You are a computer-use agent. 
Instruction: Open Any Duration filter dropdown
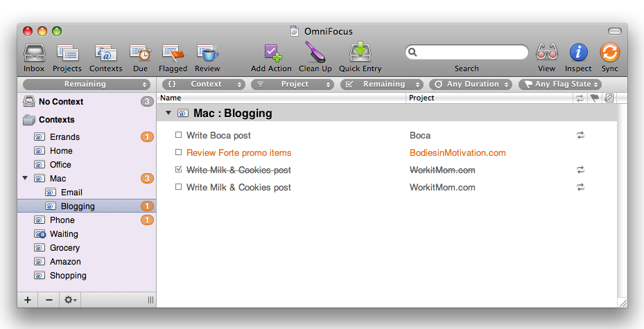coord(471,84)
